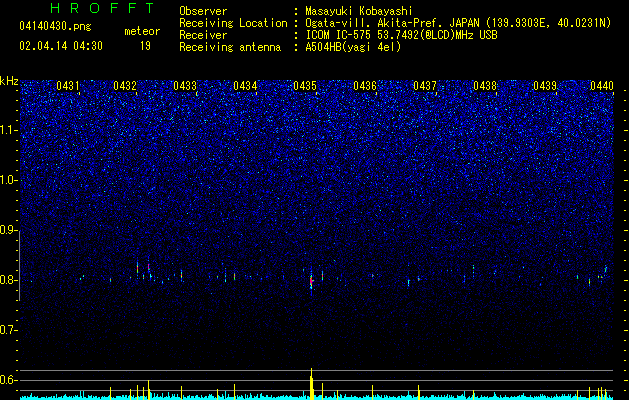
Task: Select the file name 04140430.png
Action: (x=55, y=27)
